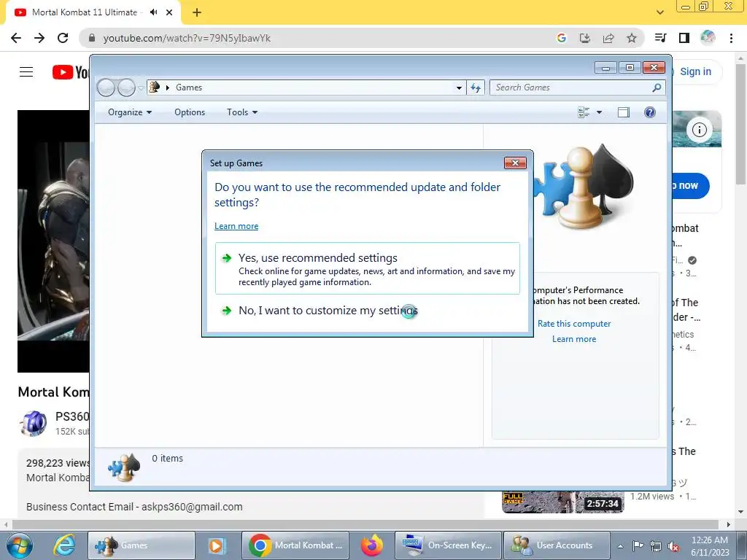
Task: Click the muted volume tray icon
Action: [x=673, y=546]
